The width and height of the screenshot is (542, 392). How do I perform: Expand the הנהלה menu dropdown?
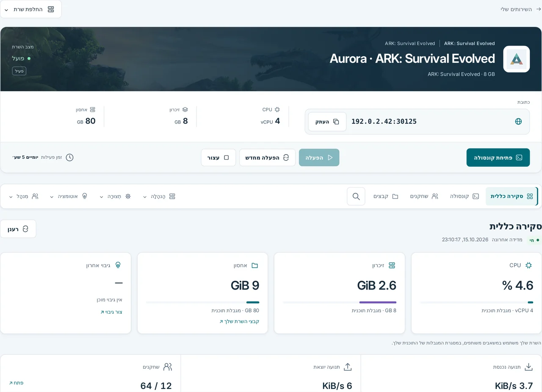point(159,196)
